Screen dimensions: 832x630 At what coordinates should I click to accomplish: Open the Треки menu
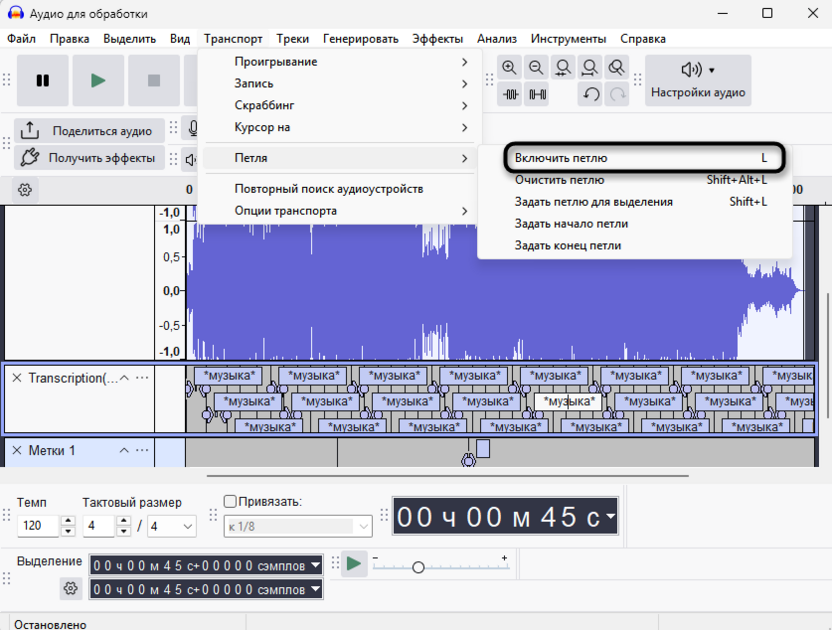coord(292,39)
